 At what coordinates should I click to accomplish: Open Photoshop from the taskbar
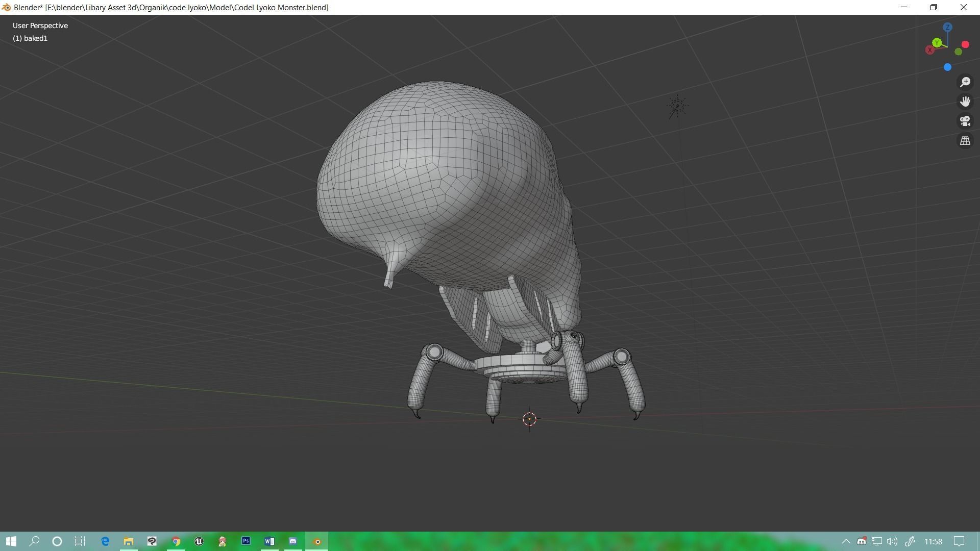coord(246,541)
